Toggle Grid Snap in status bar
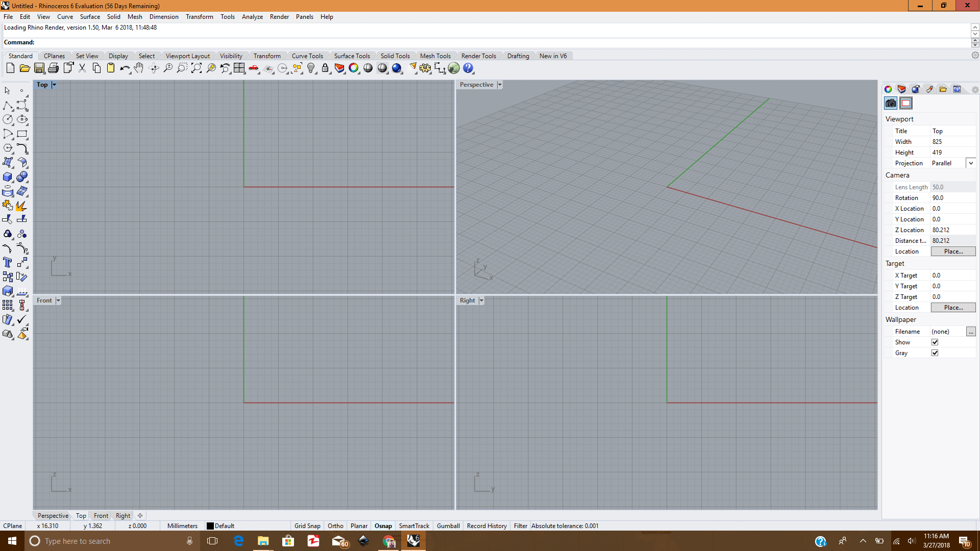Screen dimensions: 980x551 (x=307, y=526)
